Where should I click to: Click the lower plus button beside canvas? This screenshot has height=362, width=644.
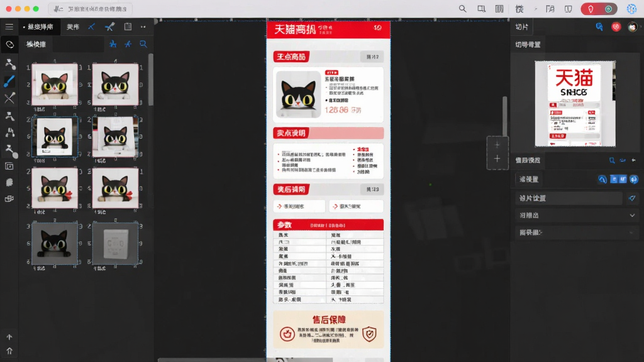(497, 158)
